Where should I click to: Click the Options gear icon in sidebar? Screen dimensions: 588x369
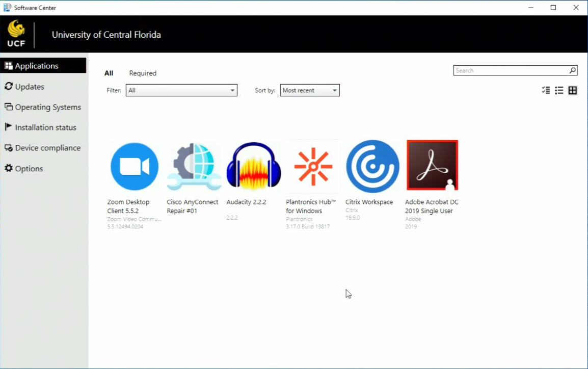point(8,168)
